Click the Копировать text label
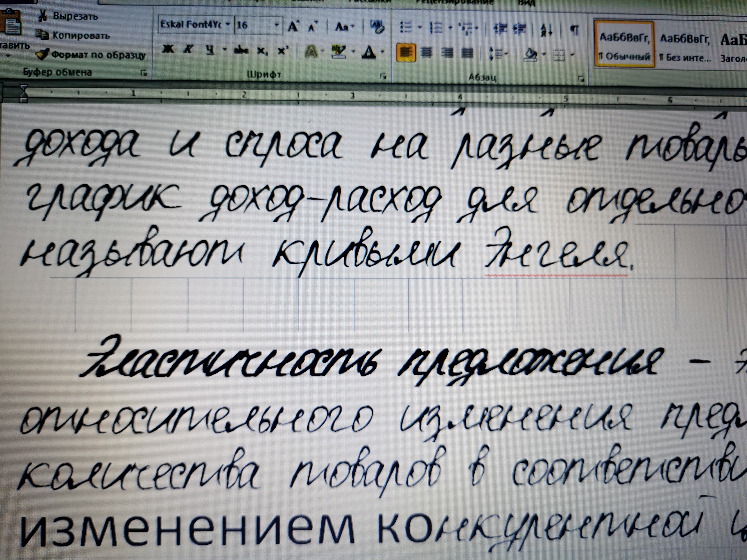This screenshot has width=747, height=560. click(81, 35)
